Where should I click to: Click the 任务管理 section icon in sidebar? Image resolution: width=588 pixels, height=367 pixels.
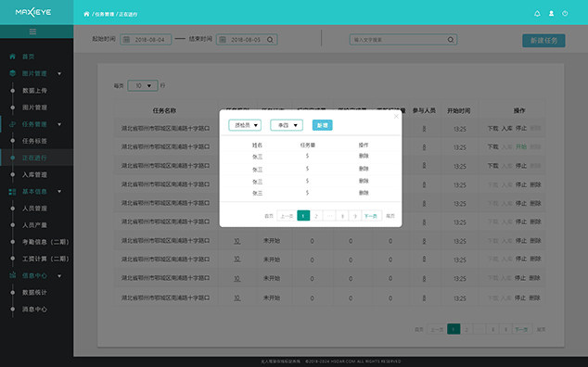[x=12, y=124]
